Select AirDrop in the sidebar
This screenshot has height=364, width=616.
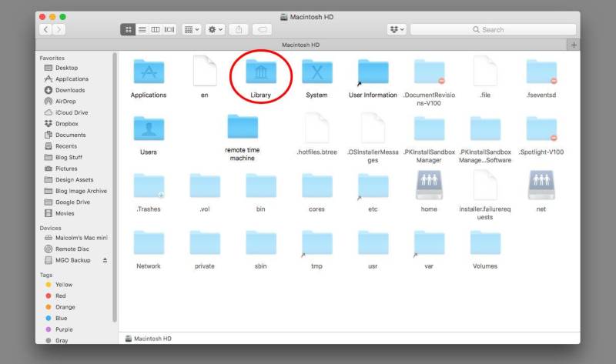click(x=65, y=101)
